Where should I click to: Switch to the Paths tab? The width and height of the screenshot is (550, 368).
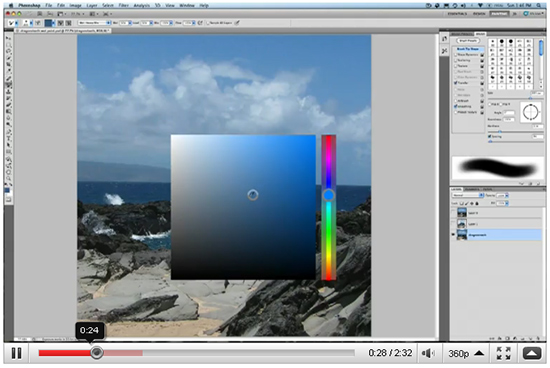[487, 189]
